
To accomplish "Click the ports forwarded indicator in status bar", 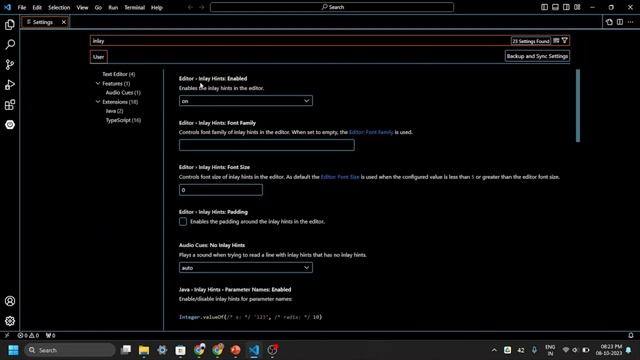I will tap(50, 335).
